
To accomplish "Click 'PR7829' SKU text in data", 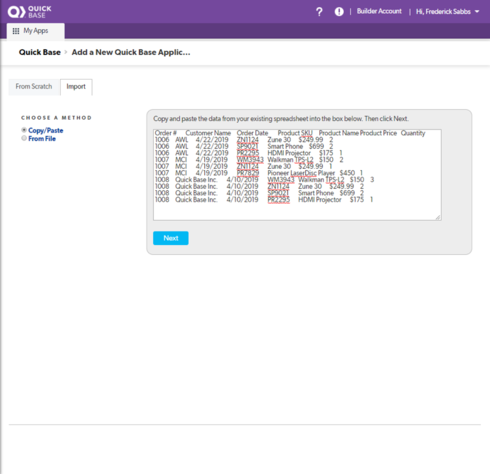I will (x=248, y=173).
